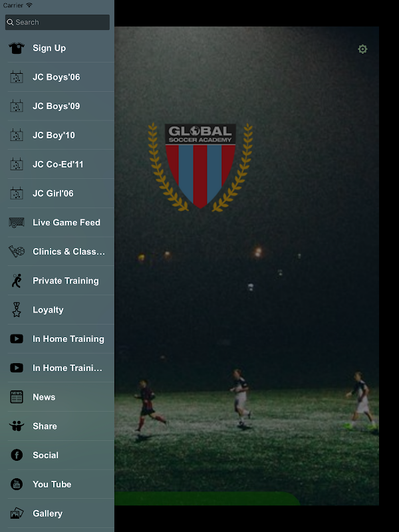Click the video icon beside In Home Traini…
The width and height of the screenshot is (399, 532).
point(16,368)
